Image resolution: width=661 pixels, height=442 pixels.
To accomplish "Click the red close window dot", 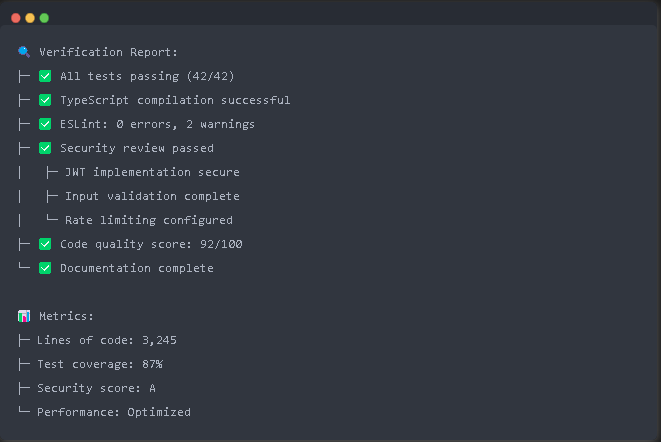I will (x=16, y=18).
